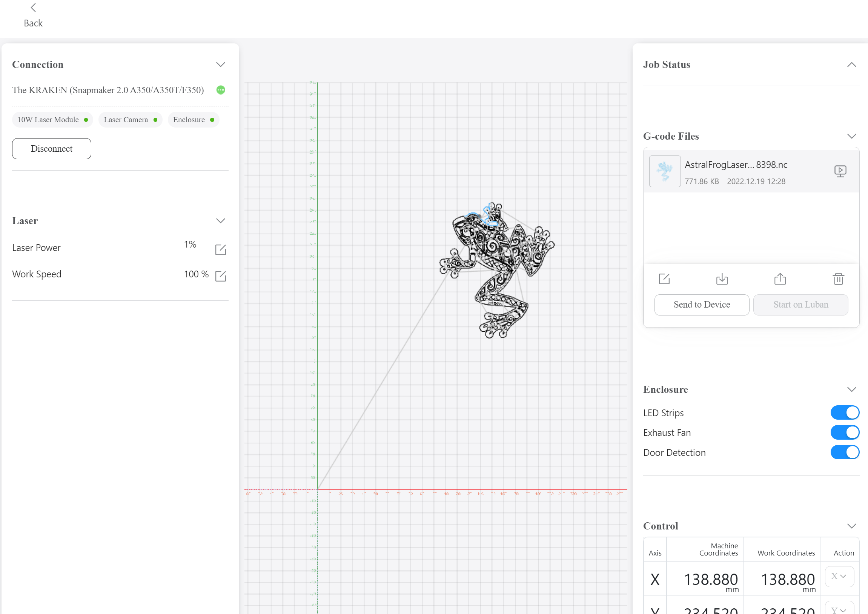This screenshot has height=614, width=868.
Task: Click the share G-code file icon
Action: [x=780, y=279]
